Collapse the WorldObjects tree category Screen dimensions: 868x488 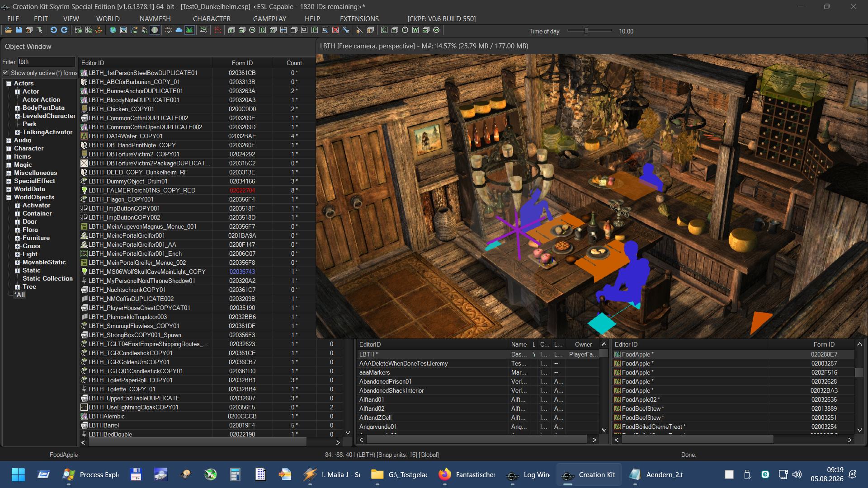click(x=9, y=197)
